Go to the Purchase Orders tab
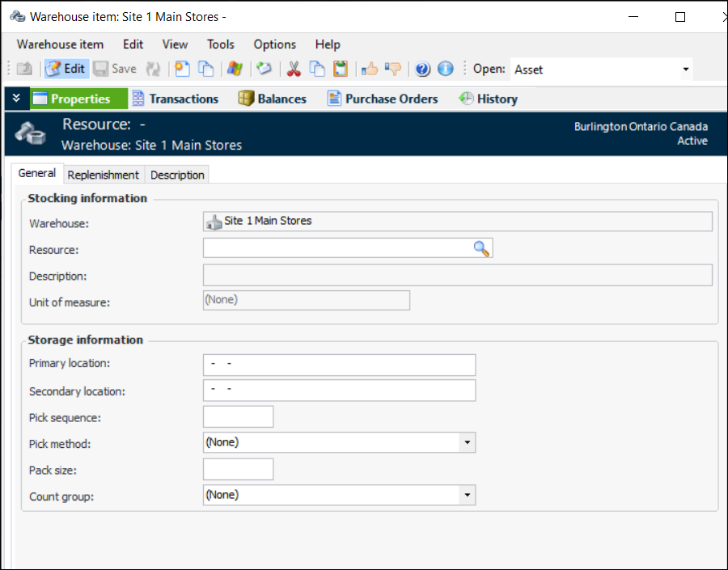The width and height of the screenshot is (728, 570). (x=382, y=99)
